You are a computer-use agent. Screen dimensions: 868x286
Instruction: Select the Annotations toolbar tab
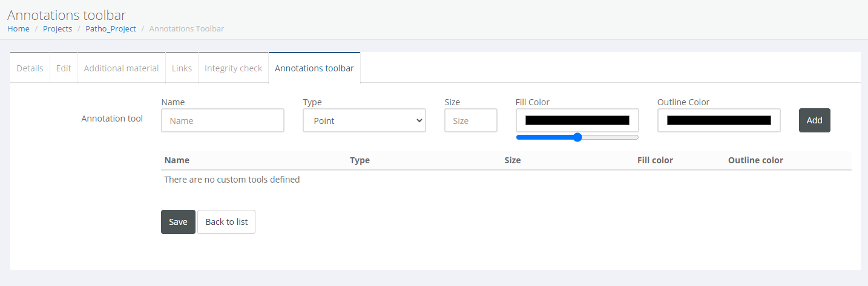[x=314, y=68]
